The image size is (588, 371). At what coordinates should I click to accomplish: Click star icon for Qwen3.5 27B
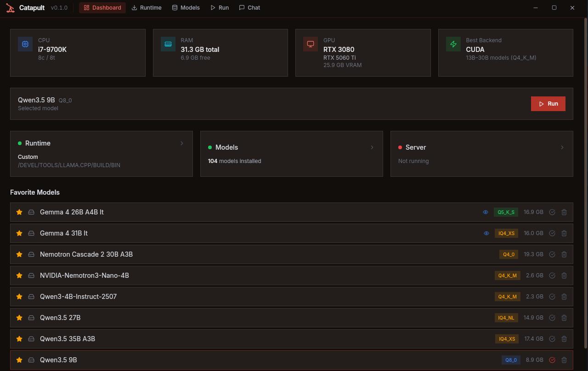click(x=19, y=318)
